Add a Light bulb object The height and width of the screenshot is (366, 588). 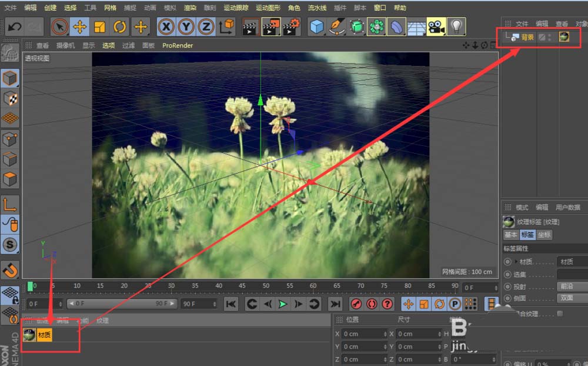456,26
